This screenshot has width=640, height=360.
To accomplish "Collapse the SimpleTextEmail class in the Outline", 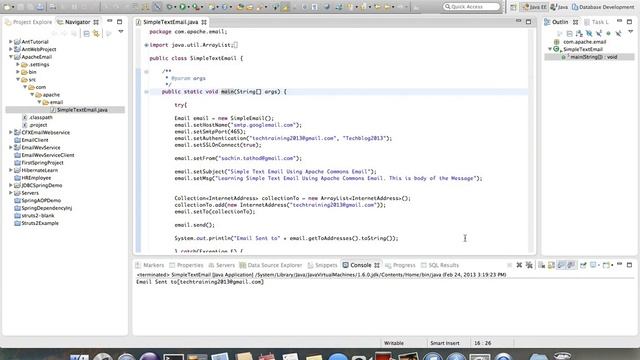I will [550, 49].
